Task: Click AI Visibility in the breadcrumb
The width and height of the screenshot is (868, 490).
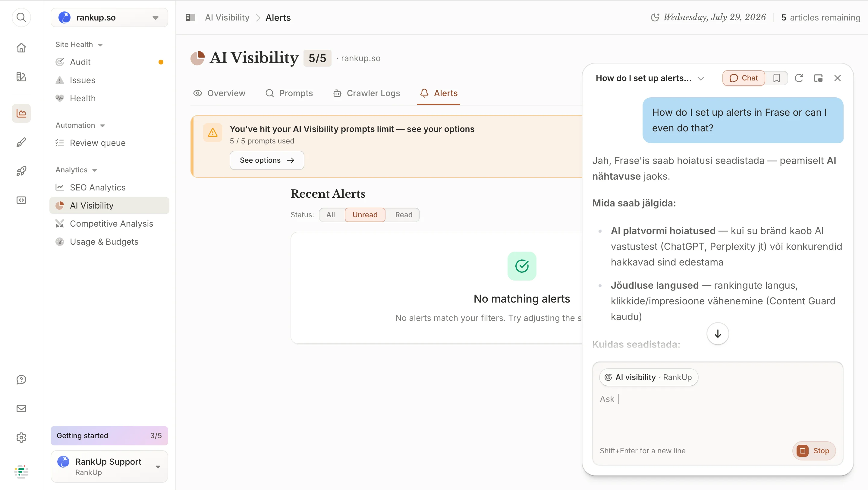Action: [x=227, y=17]
